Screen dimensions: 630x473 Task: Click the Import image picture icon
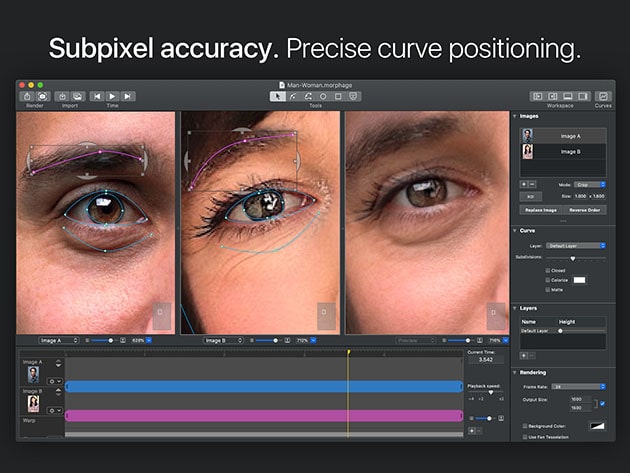pyautogui.click(x=78, y=96)
